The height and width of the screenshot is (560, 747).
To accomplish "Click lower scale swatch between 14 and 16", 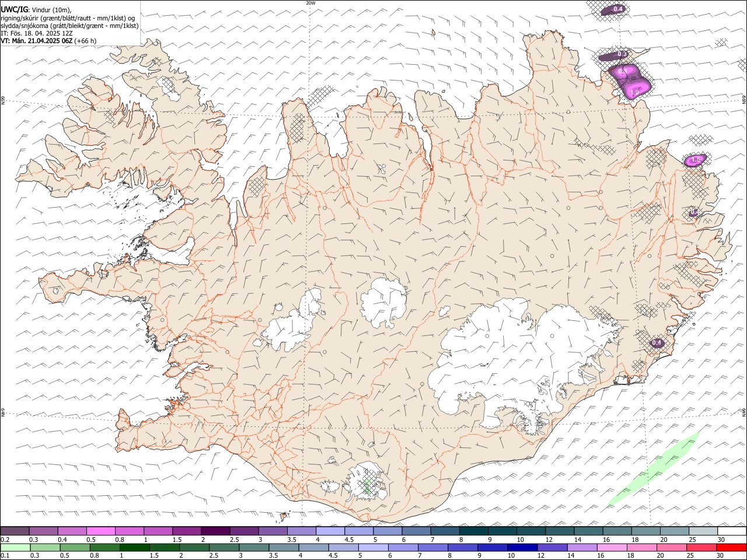I will 582,547.
